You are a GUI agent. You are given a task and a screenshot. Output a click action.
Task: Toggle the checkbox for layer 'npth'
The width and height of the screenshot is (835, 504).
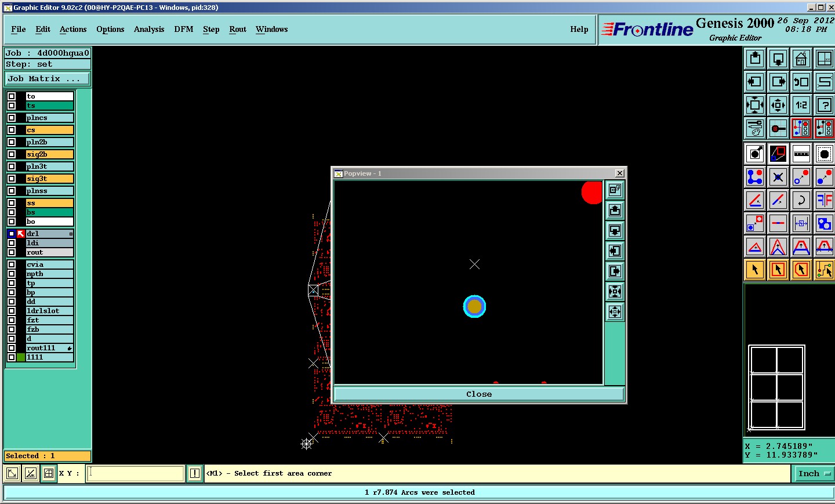(12, 274)
